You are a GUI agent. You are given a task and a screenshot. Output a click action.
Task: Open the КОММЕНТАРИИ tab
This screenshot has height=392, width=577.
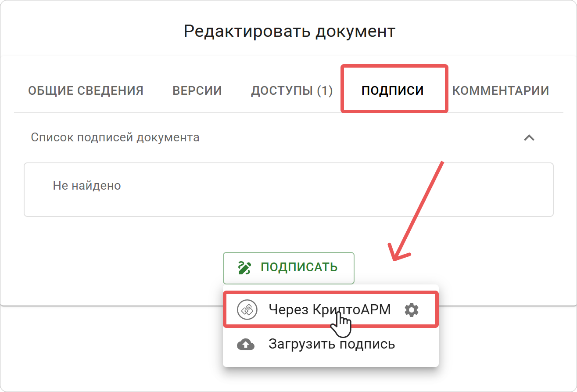[x=500, y=90]
